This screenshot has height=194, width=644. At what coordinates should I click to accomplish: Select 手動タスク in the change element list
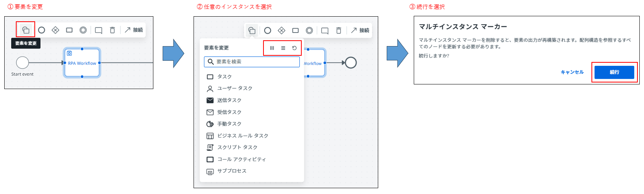229,124
